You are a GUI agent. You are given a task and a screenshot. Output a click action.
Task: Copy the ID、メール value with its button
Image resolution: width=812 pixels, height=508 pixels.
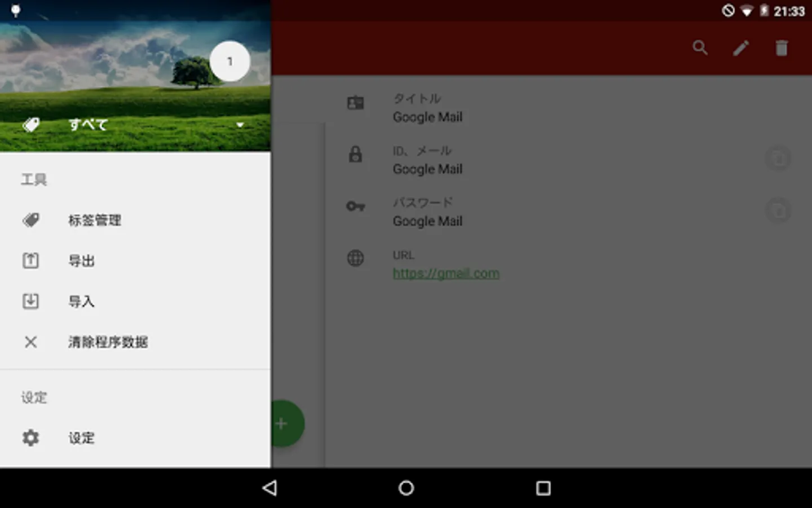778,159
